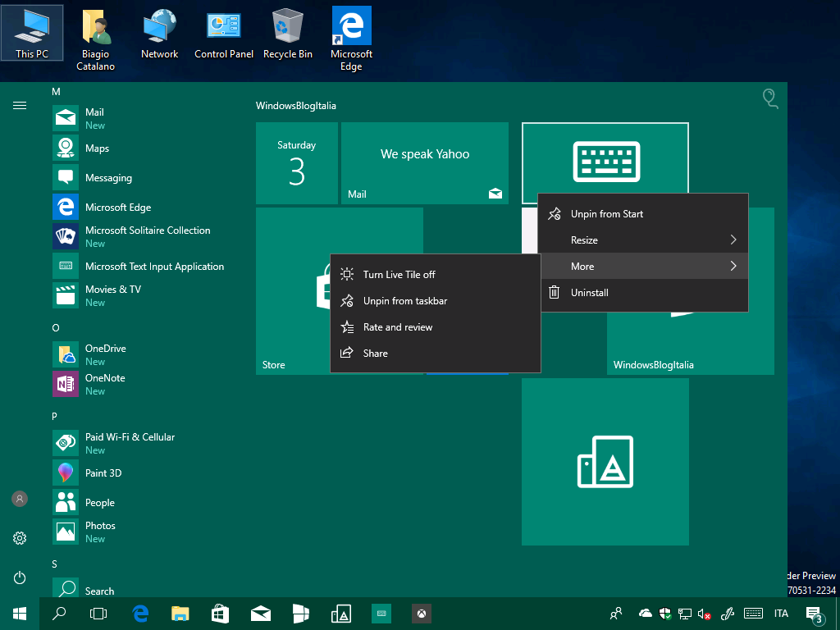
Task: Open the Calendar tile showing Saturday 3
Action: tap(297, 163)
